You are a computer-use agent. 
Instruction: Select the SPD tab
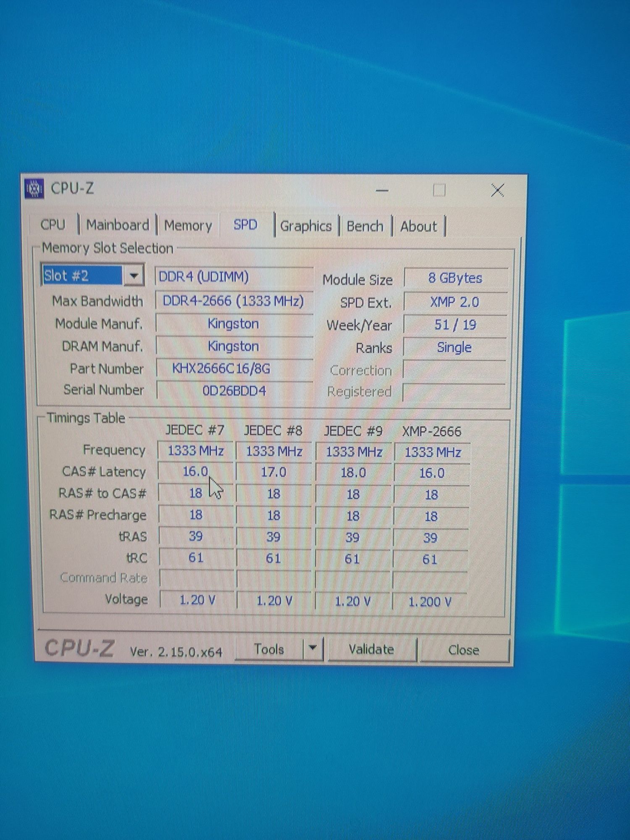(x=245, y=225)
